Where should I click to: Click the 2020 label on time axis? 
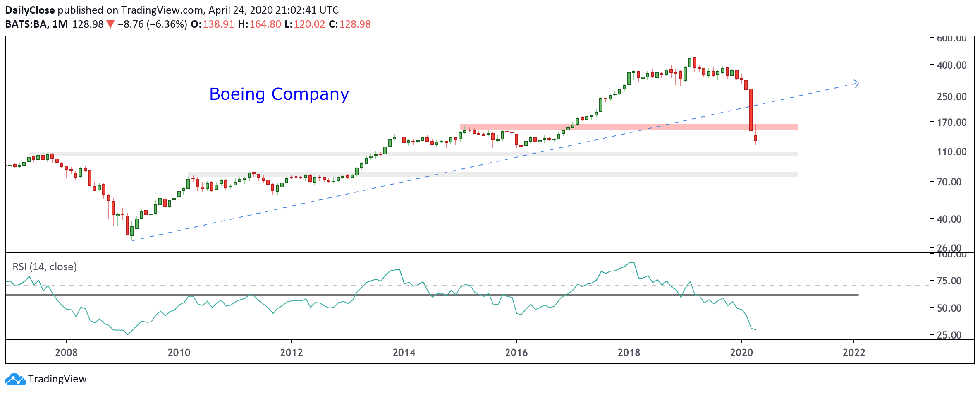[x=741, y=353]
